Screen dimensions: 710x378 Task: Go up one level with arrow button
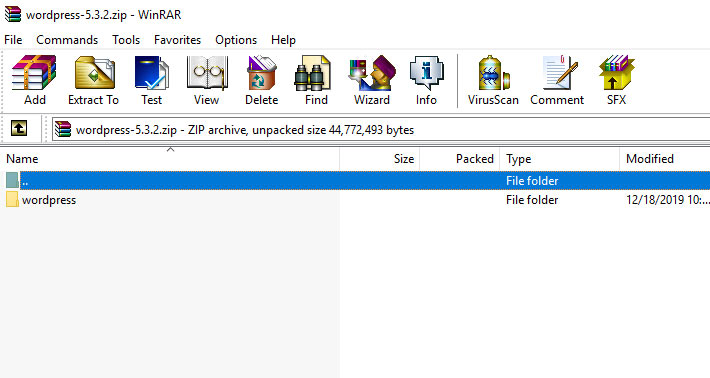click(x=19, y=129)
